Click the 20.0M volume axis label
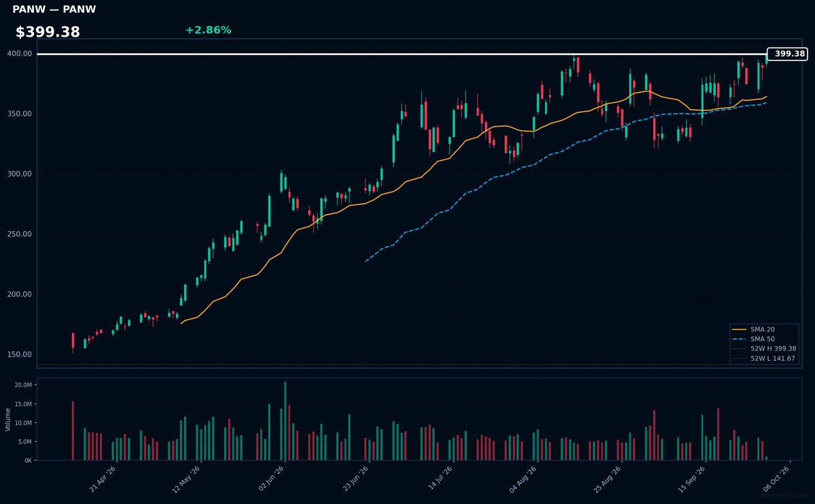Viewport: 815px width, 504px height. 23,385
